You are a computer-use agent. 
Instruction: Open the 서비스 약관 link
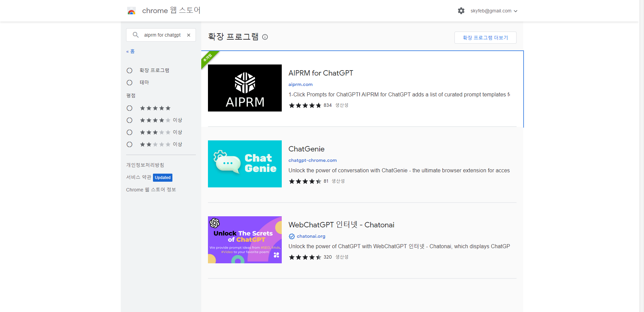(139, 177)
